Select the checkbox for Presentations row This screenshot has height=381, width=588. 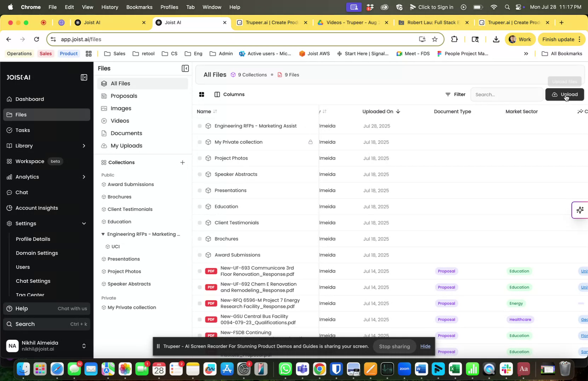[x=200, y=190]
